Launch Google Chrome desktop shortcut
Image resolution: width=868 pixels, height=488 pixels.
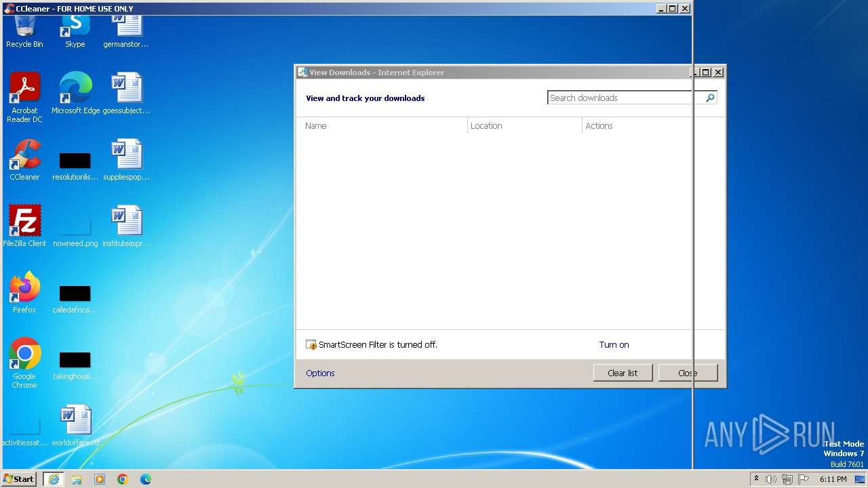click(x=24, y=363)
